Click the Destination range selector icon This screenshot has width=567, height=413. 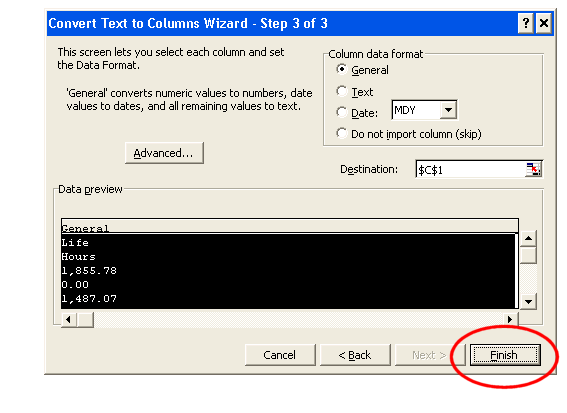pos(533,169)
